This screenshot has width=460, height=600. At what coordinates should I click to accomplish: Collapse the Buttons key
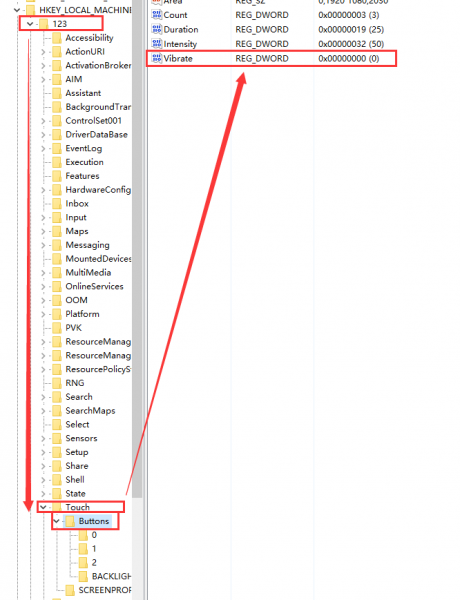[57, 521]
